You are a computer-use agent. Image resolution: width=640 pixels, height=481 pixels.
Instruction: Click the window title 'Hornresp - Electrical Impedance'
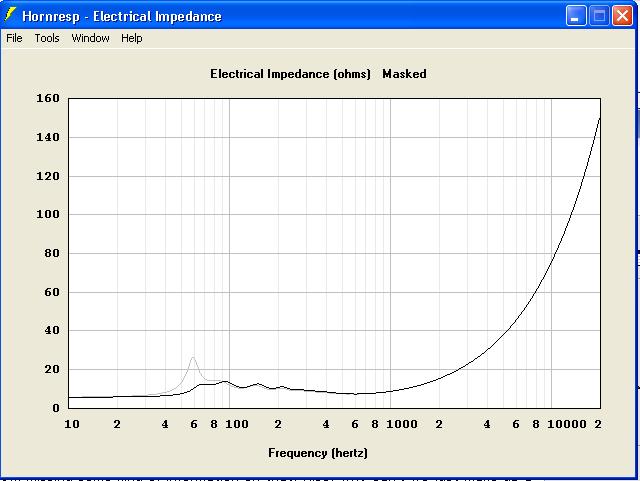click(122, 16)
